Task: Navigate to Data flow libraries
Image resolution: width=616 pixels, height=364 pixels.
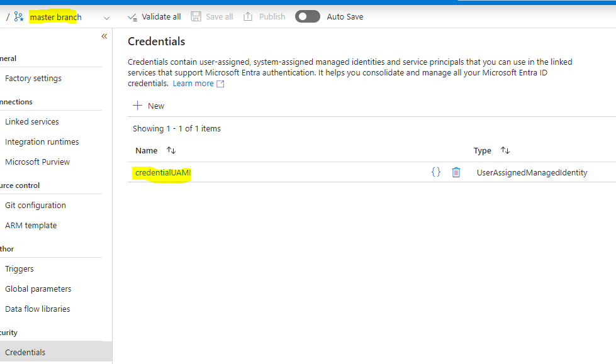Action: coord(36,309)
